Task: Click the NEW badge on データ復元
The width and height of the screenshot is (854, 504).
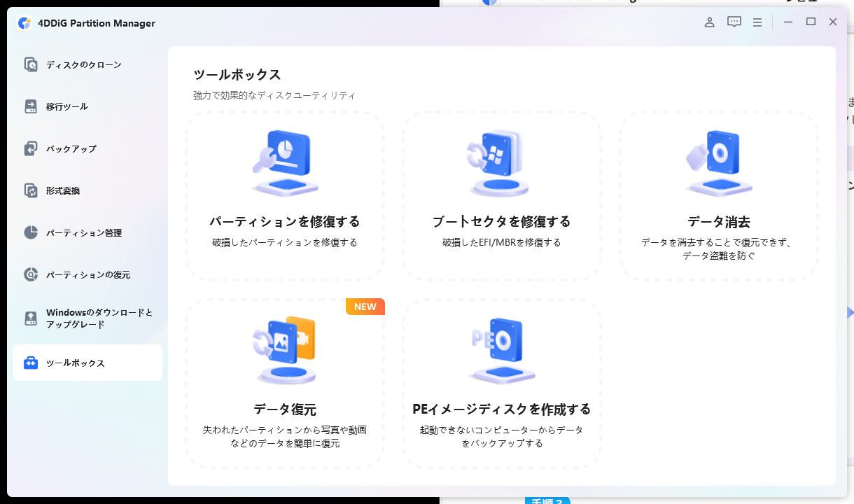Action: click(x=365, y=307)
